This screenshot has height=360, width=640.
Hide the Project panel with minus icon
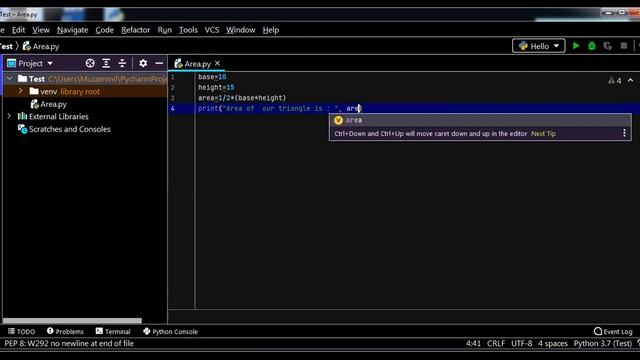[x=159, y=63]
